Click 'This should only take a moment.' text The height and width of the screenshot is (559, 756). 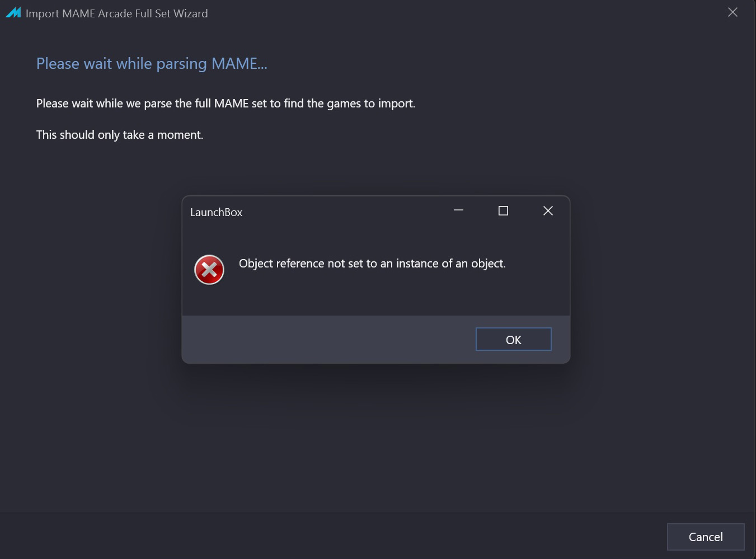click(120, 135)
